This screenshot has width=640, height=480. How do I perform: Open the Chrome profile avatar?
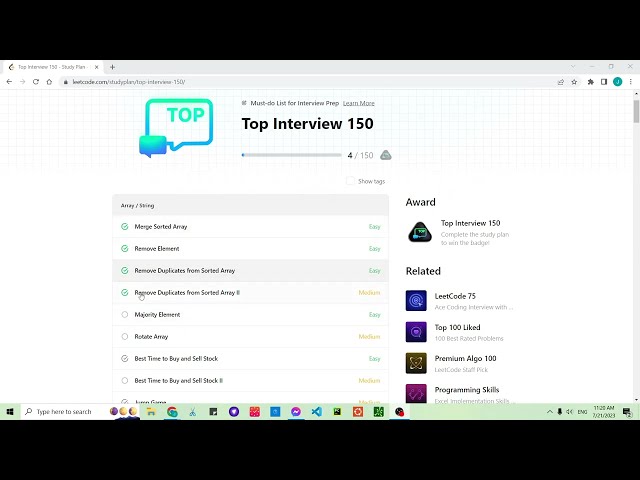point(618,82)
